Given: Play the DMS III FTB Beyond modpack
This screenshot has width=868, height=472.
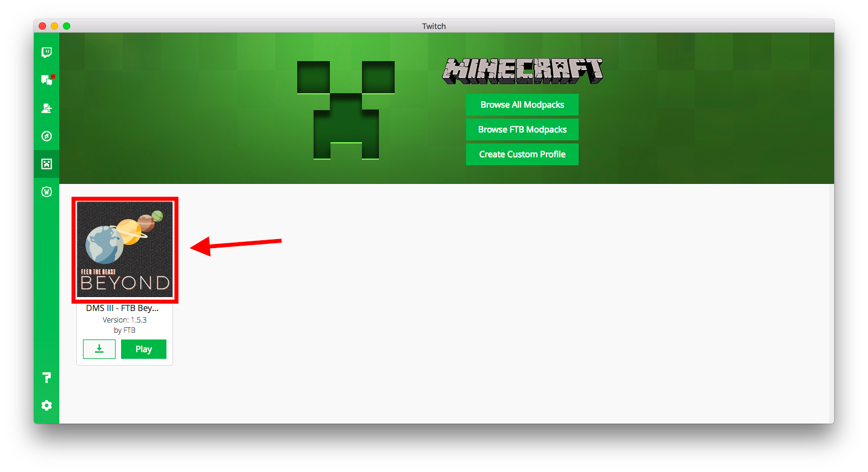Looking at the screenshot, I should (x=143, y=349).
